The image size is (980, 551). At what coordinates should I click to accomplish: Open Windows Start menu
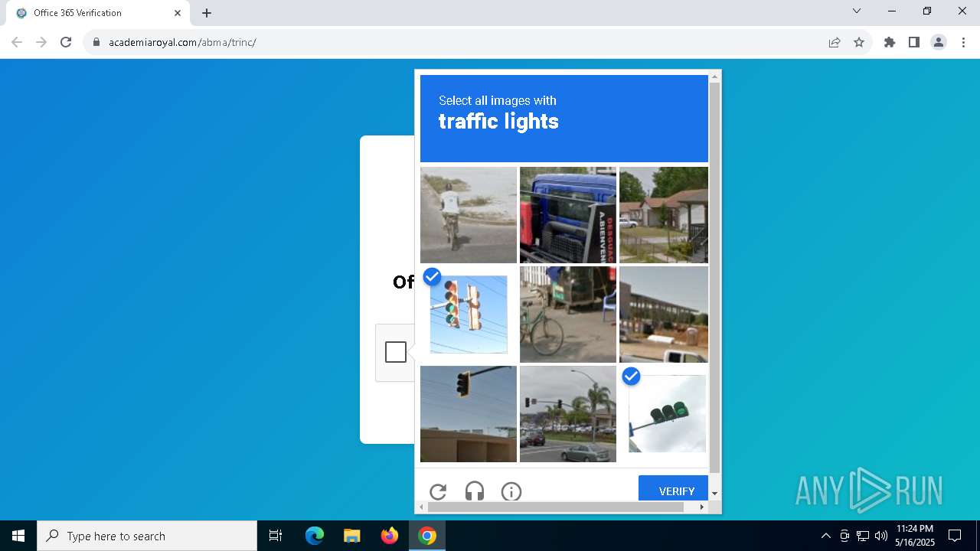[x=18, y=536]
